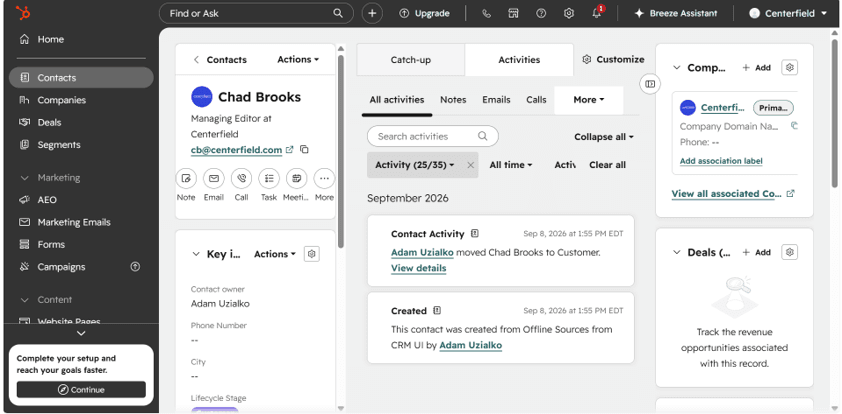Screen dimensions: 842x414
Task: Click the Find or Ask search field
Action: click(256, 13)
